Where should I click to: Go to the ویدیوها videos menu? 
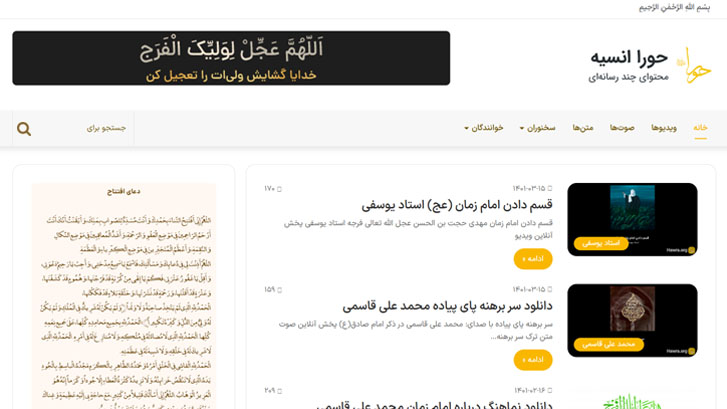(x=664, y=128)
